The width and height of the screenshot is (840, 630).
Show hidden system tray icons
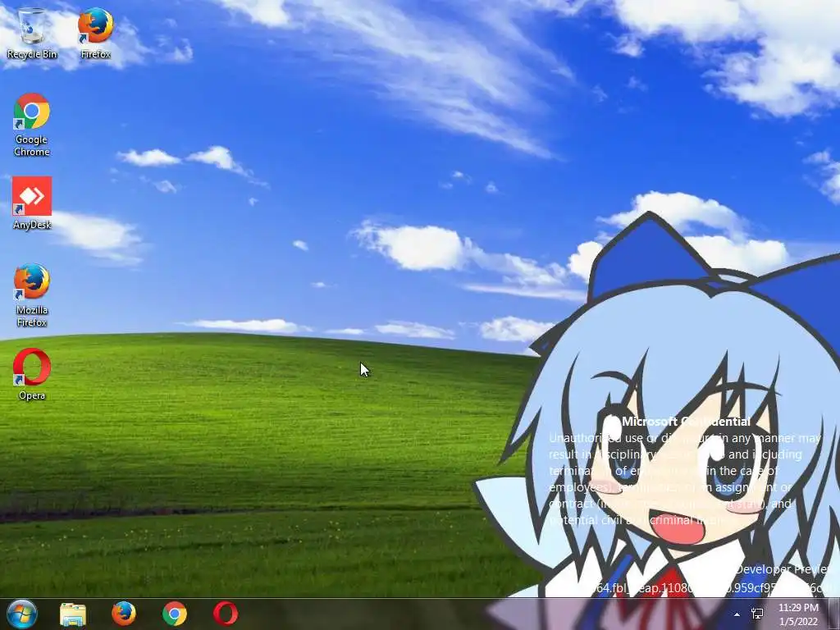click(x=737, y=615)
